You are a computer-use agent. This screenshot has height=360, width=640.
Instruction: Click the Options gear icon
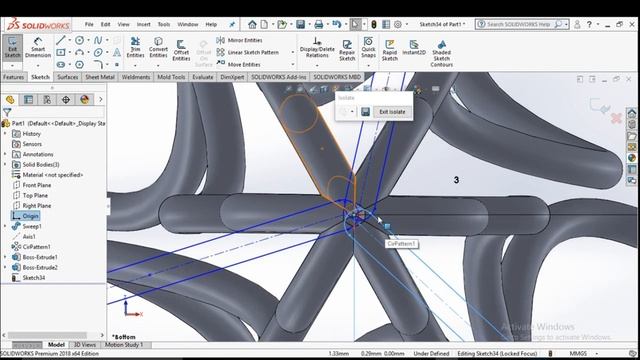click(398, 24)
